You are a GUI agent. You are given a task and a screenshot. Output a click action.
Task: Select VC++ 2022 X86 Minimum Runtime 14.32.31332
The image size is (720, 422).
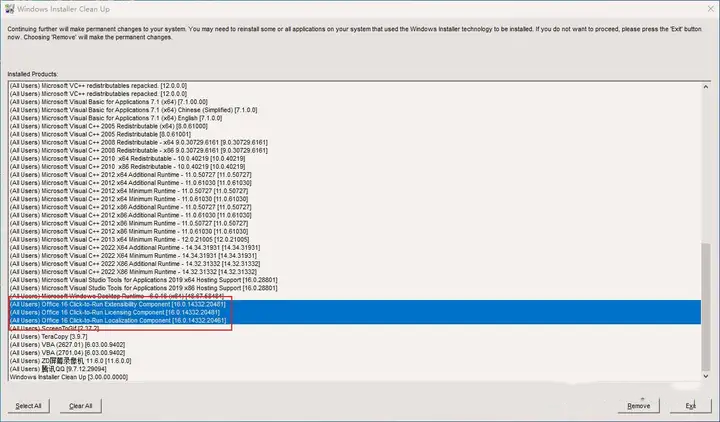pos(133,272)
